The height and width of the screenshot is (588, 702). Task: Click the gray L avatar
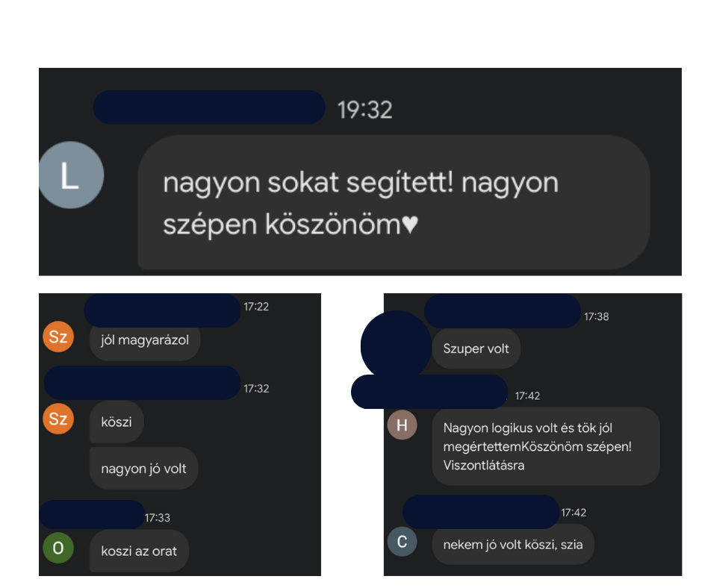click(71, 175)
